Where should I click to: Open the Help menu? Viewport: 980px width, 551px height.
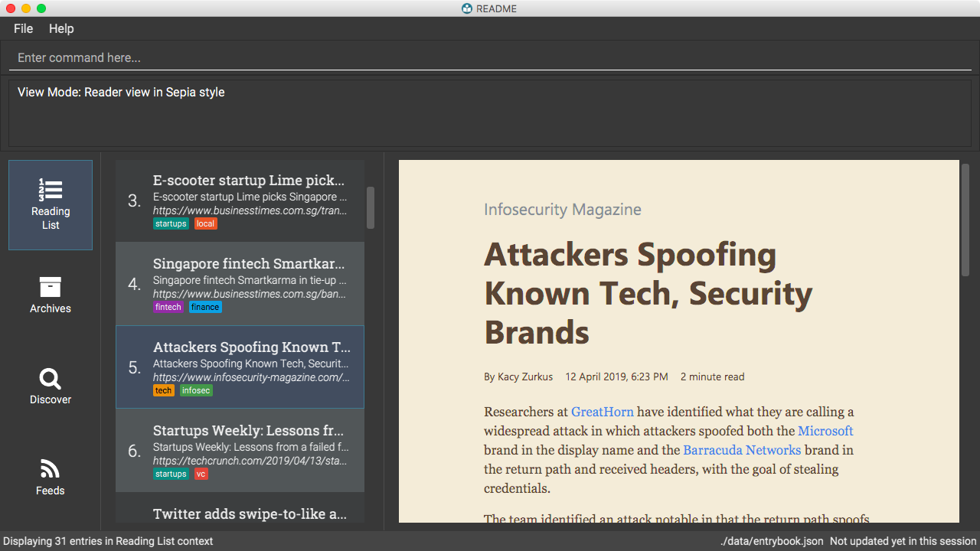61,28
